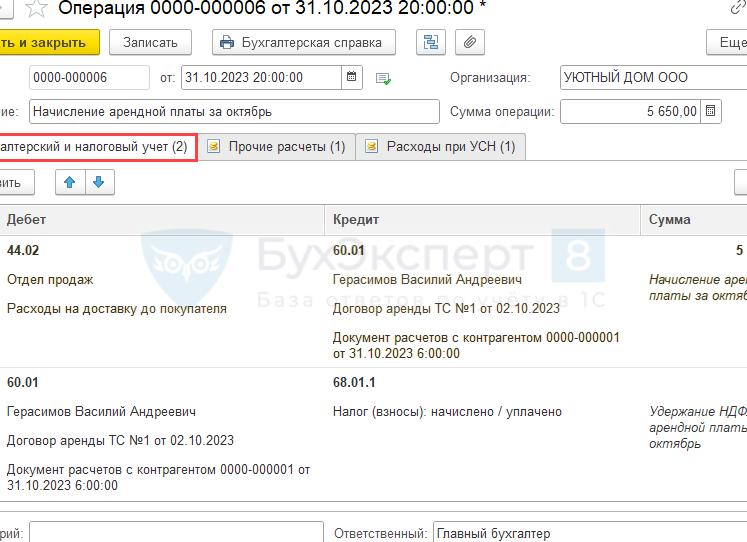Click the comment input field at bottom

(176, 532)
